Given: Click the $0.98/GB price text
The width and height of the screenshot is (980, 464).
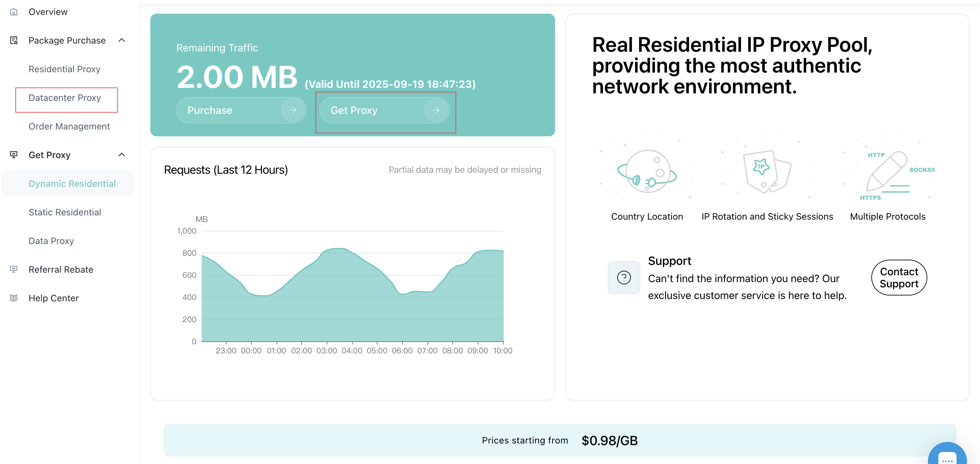Looking at the screenshot, I should [x=609, y=441].
